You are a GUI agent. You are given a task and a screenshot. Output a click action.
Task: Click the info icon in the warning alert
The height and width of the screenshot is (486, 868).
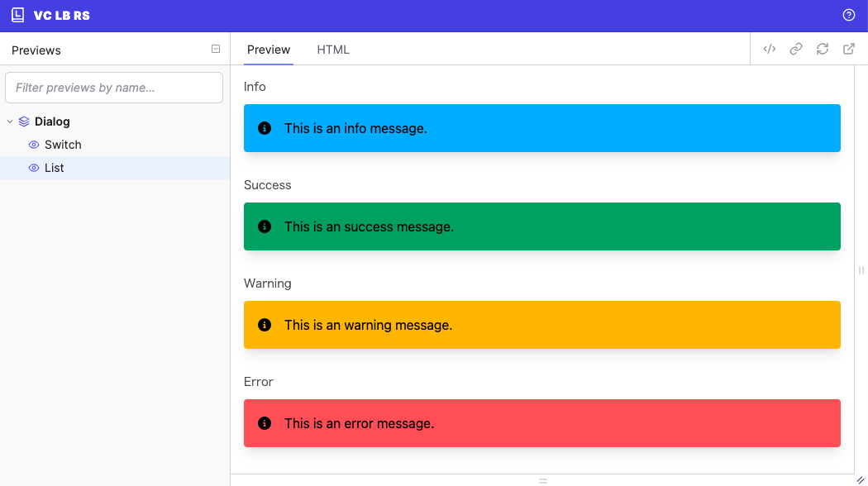(264, 325)
